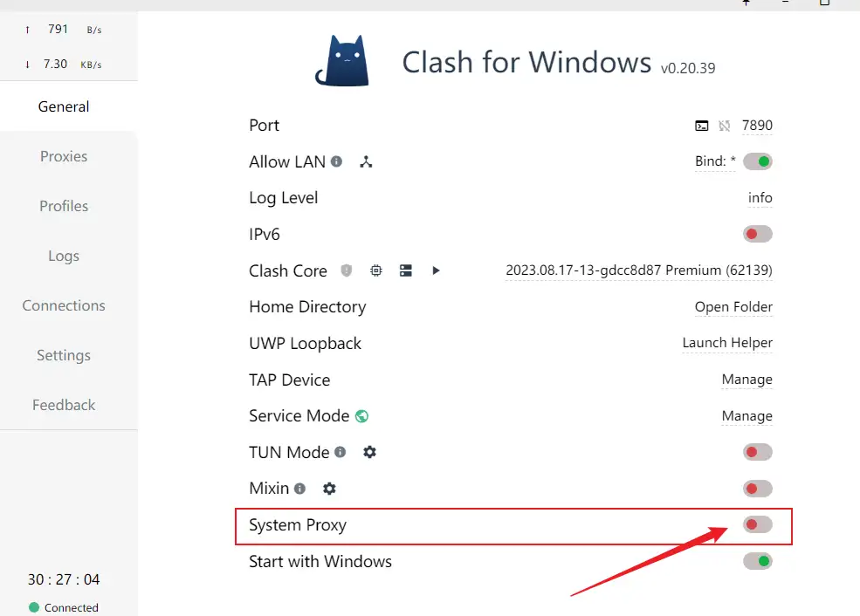Screen dimensions: 860x616
Task: Open terminal icon beside the Port number
Action: tap(701, 126)
